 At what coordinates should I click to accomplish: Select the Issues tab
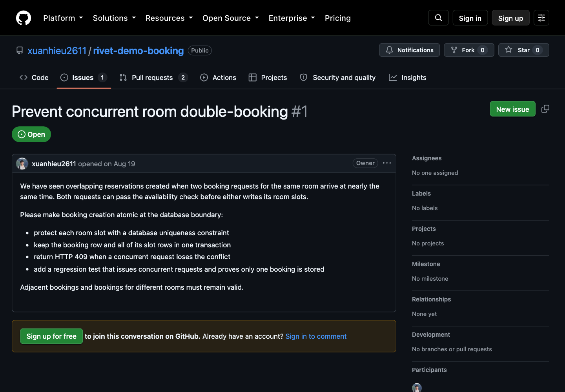[x=84, y=78]
